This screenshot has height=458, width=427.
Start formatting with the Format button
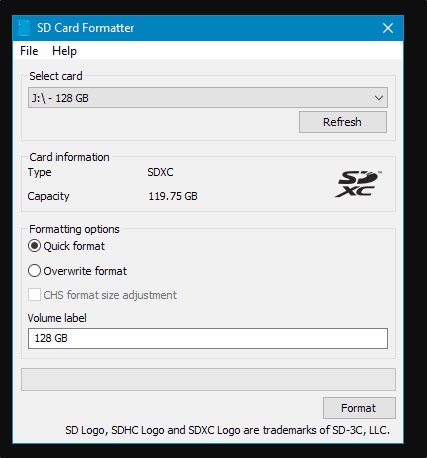(x=359, y=408)
